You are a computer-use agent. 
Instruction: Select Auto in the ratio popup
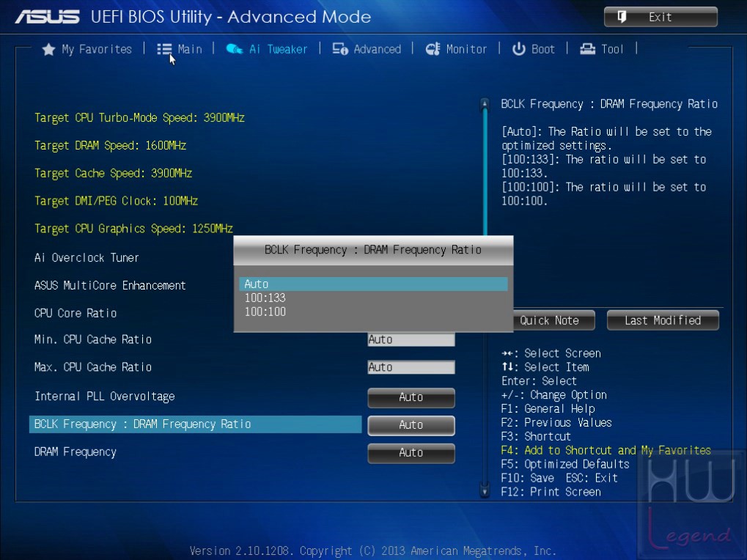(x=374, y=284)
